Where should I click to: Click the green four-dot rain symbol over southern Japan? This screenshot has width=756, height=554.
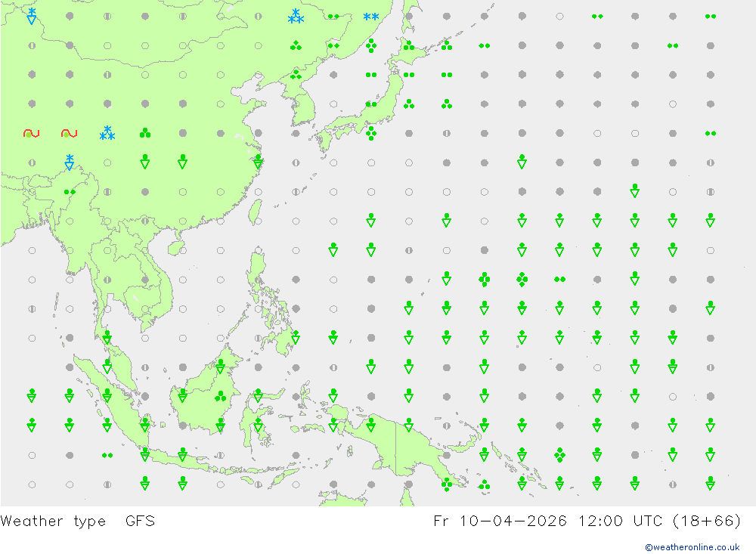(370, 134)
